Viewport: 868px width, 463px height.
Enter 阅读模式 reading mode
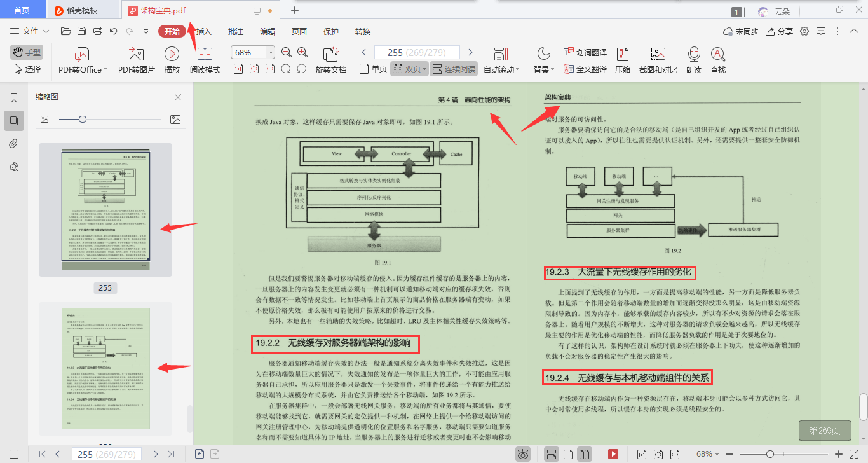click(x=205, y=61)
